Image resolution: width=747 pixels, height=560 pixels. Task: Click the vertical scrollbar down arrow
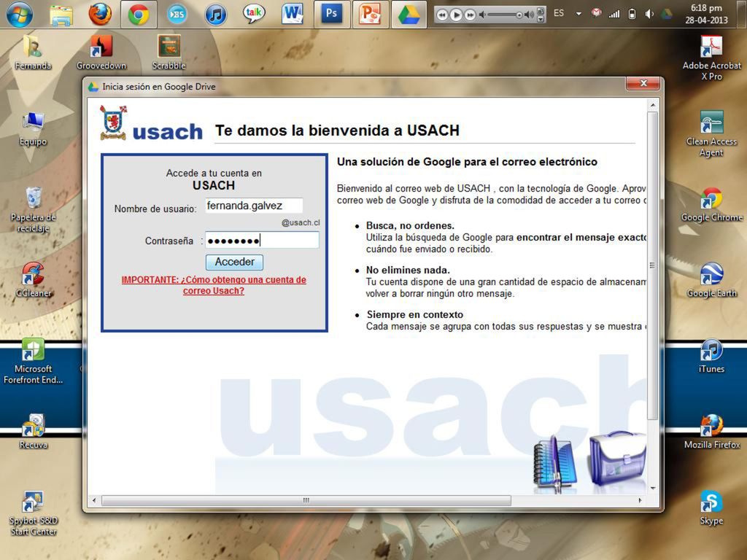click(653, 488)
